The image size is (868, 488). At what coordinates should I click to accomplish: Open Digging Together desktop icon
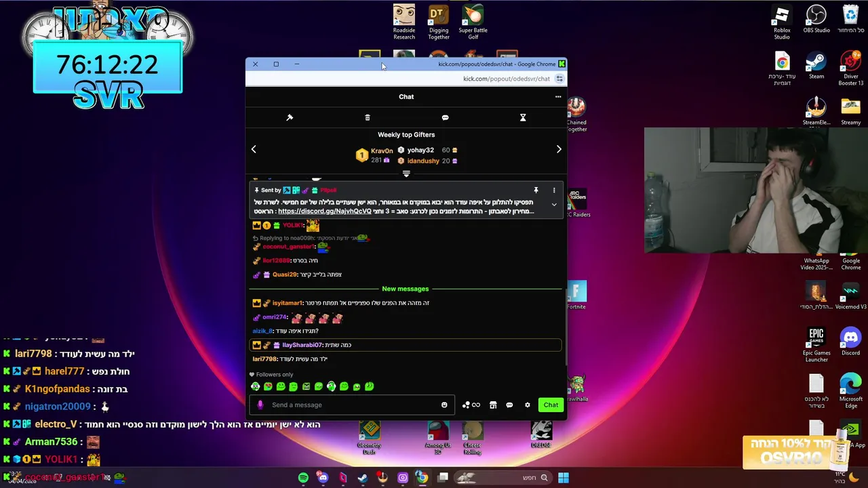click(438, 22)
